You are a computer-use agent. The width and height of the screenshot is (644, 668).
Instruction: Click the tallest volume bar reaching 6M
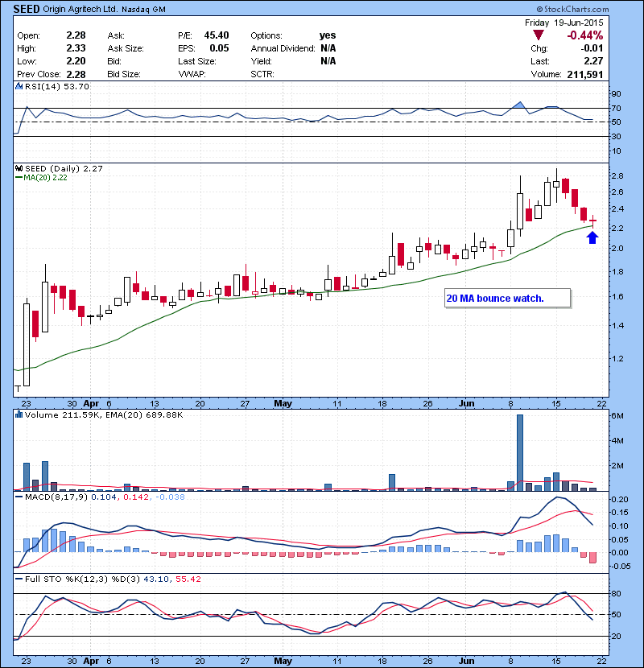[x=520, y=452]
